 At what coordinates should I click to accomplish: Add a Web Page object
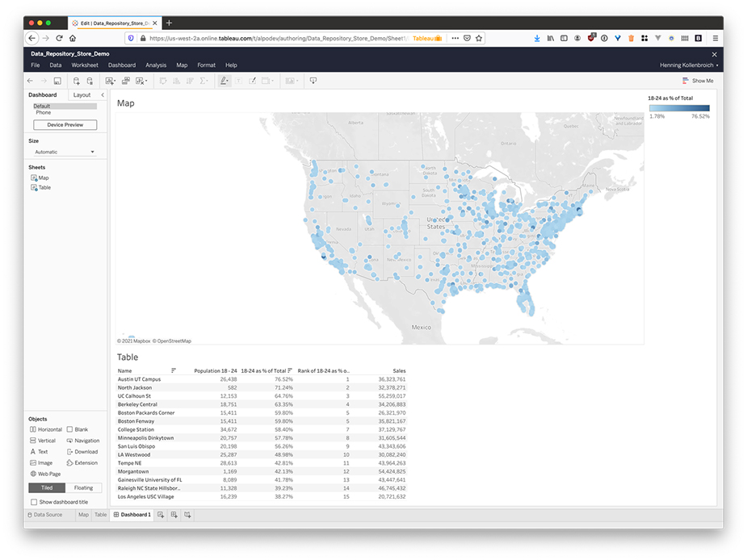pyautogui.click(x=45, y=474)
